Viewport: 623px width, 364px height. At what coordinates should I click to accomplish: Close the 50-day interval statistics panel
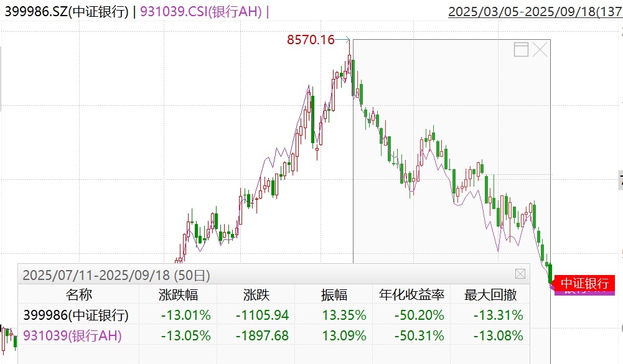[520, 274]
